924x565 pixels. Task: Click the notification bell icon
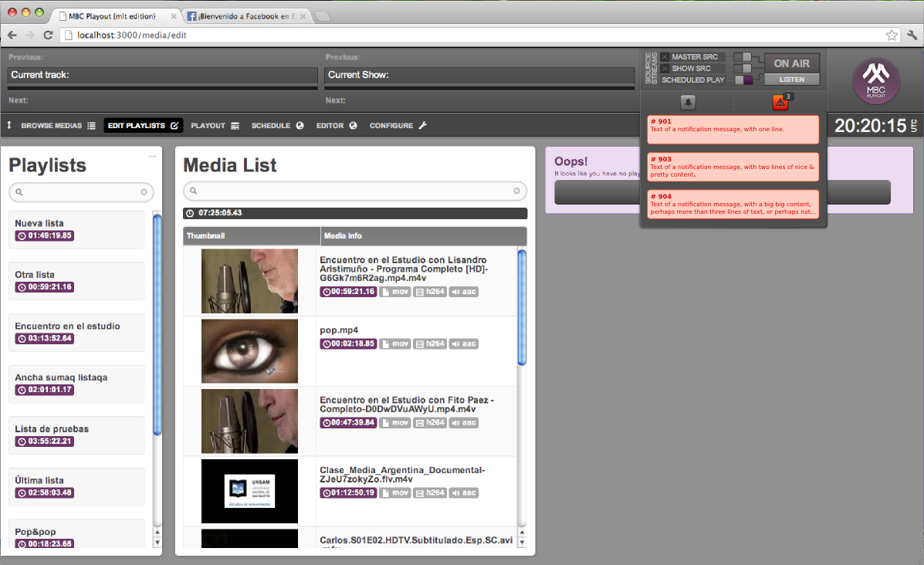pyautogui.click(x=688, y=103)
